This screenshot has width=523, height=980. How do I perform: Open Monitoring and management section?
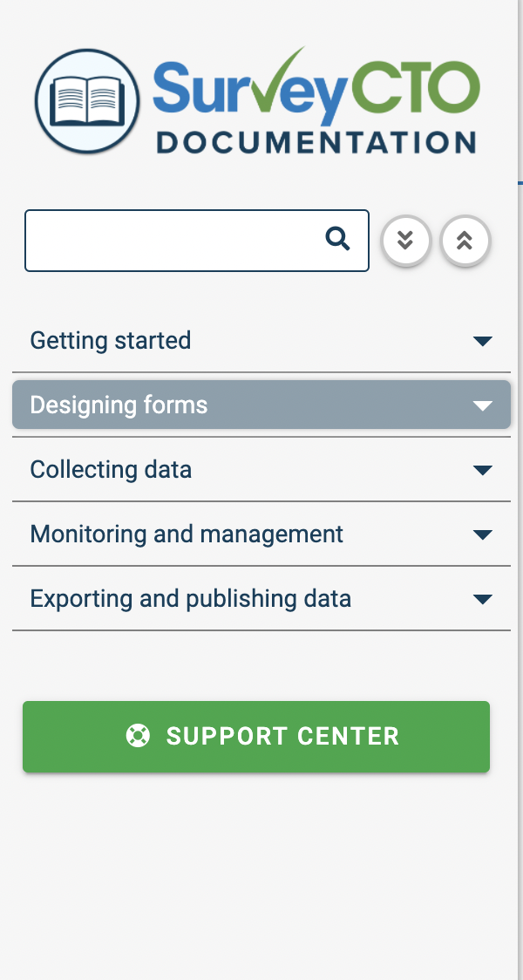tap(261, 534)
